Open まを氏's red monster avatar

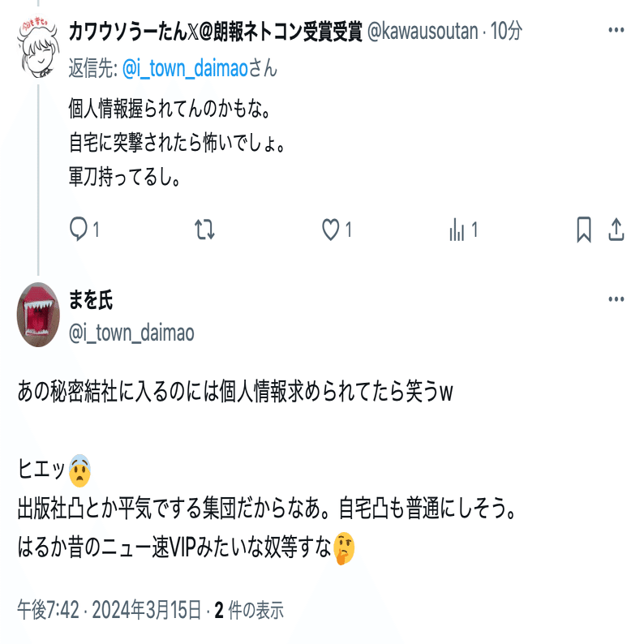click(x=38, y=315)
